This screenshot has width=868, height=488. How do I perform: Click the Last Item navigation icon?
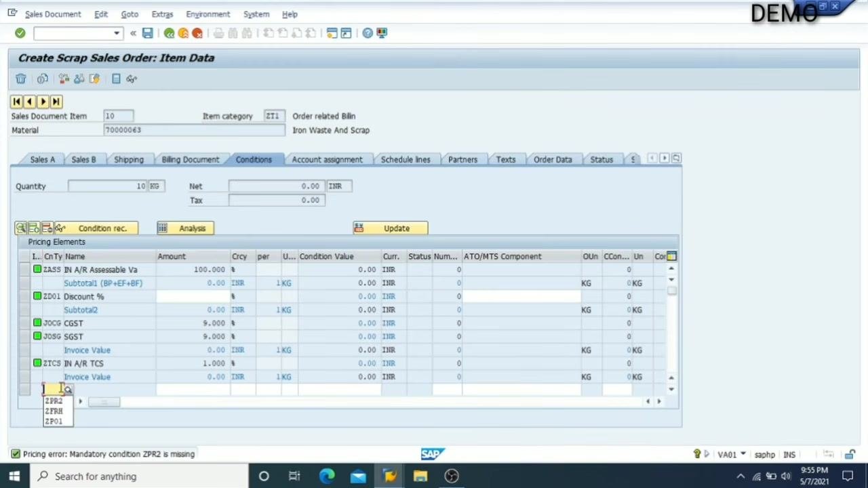(x=56, y=101)
